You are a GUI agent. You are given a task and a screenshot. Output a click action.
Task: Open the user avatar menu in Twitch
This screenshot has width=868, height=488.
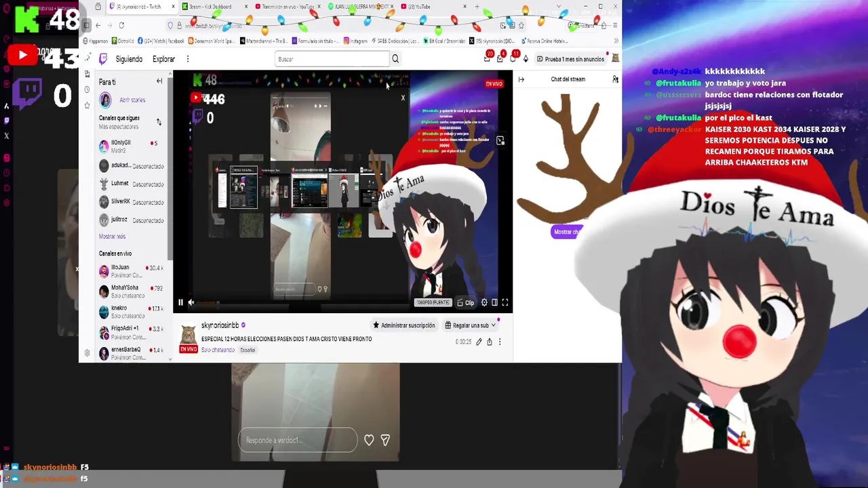(615, 59)
